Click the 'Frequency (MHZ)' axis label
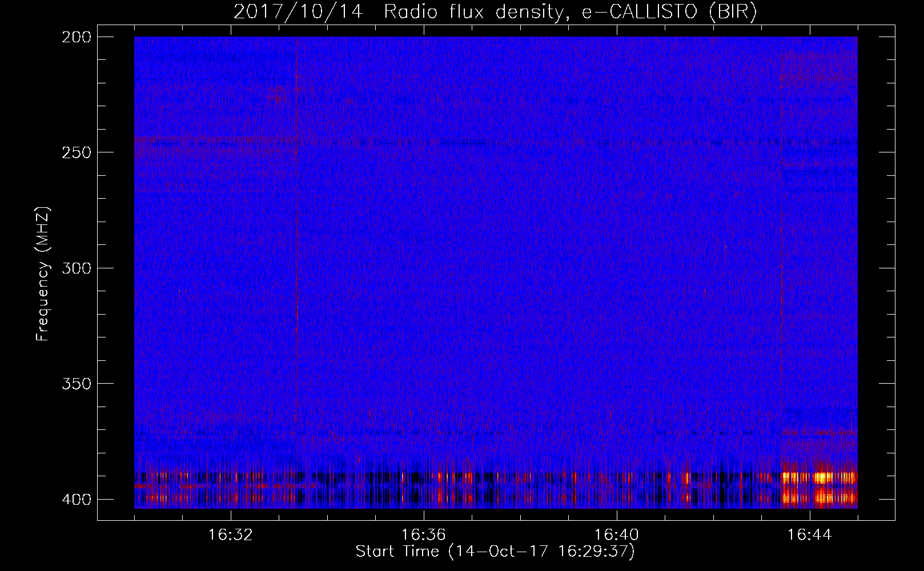This screenshot has width=924, height=571. coord(43,274)
